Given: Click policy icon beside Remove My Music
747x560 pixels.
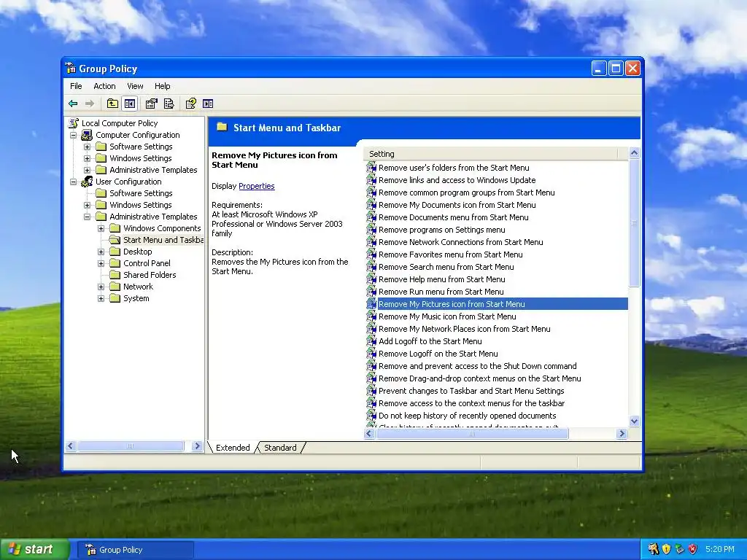Looking at the screenshot, I should (x=371, y=316).
